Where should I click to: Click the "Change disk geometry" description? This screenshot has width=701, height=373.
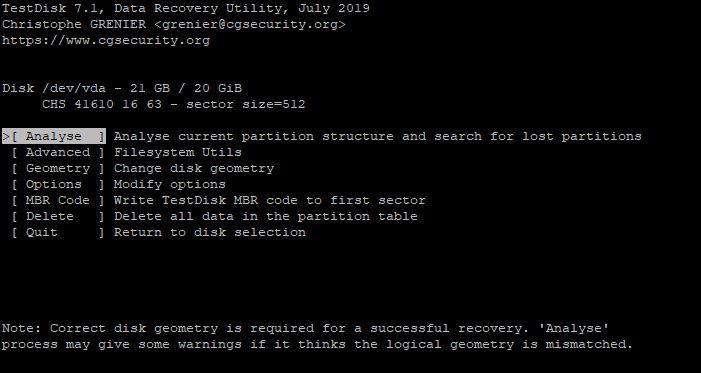(194, 169)
